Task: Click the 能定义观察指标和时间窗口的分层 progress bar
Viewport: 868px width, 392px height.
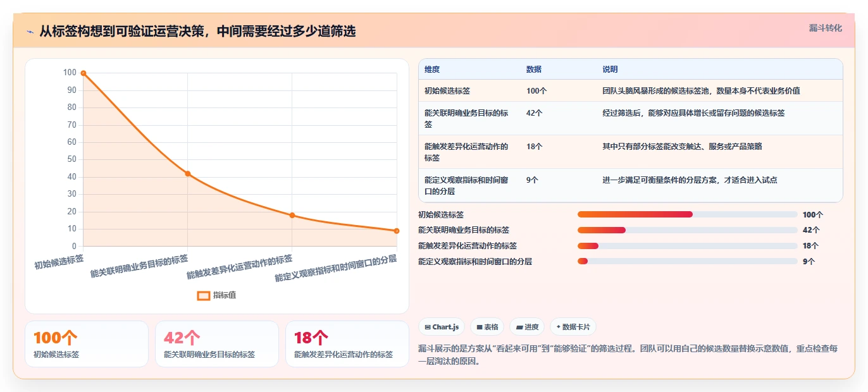Action: 687,261
